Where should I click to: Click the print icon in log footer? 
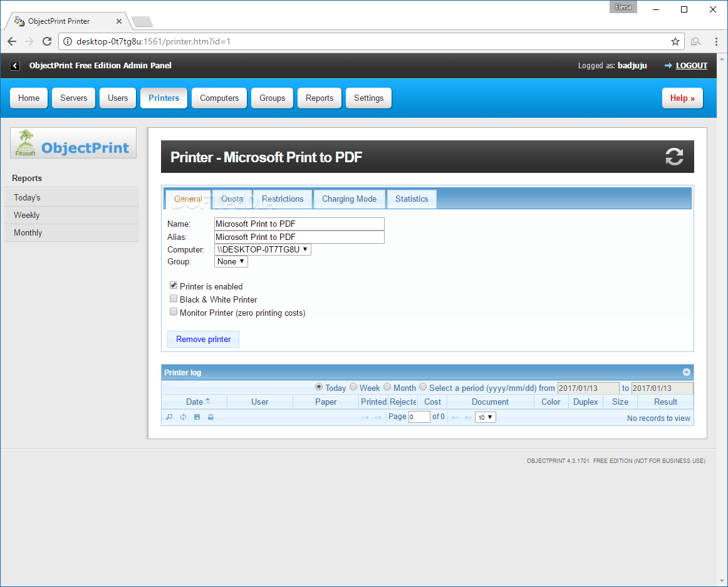coord(211,417)
